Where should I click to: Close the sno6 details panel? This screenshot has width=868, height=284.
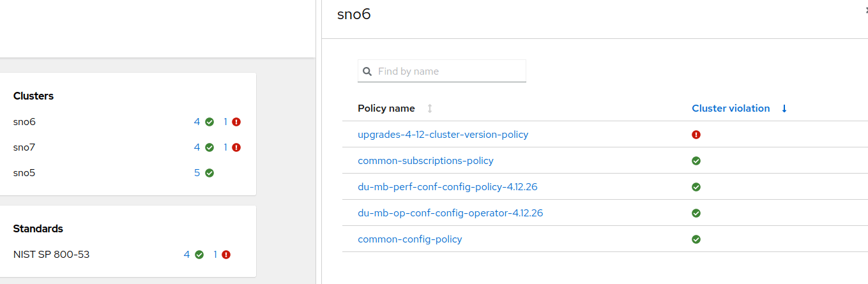point(865,11)
